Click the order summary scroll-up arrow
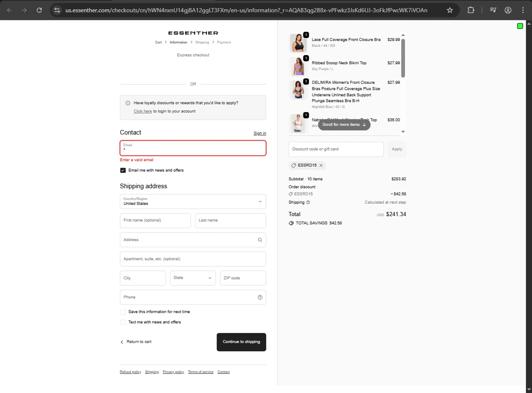This screenshot has width=532, height=393. (403, 35)
